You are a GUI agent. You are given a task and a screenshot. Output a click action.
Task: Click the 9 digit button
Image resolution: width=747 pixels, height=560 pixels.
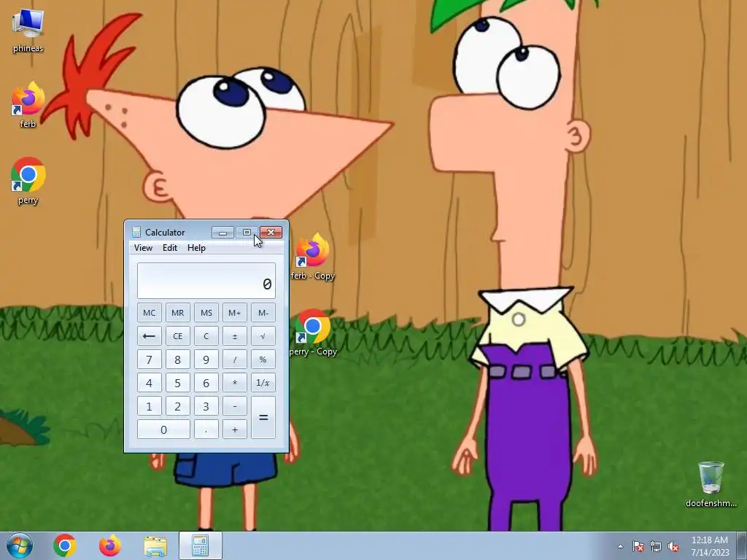206,359
